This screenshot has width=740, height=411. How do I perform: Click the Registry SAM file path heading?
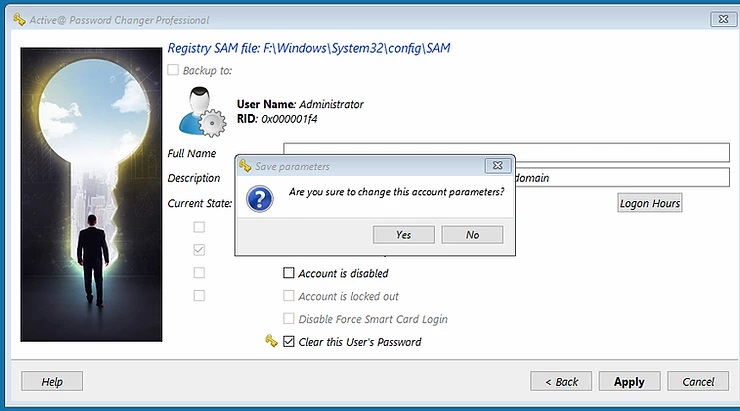click(309, 48)
